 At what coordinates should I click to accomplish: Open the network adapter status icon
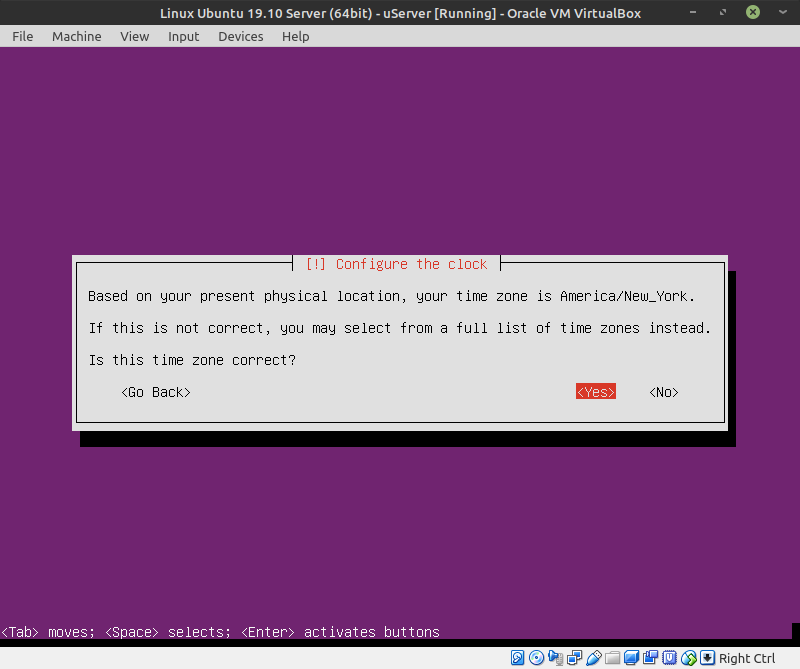click(x=574, y=658)
